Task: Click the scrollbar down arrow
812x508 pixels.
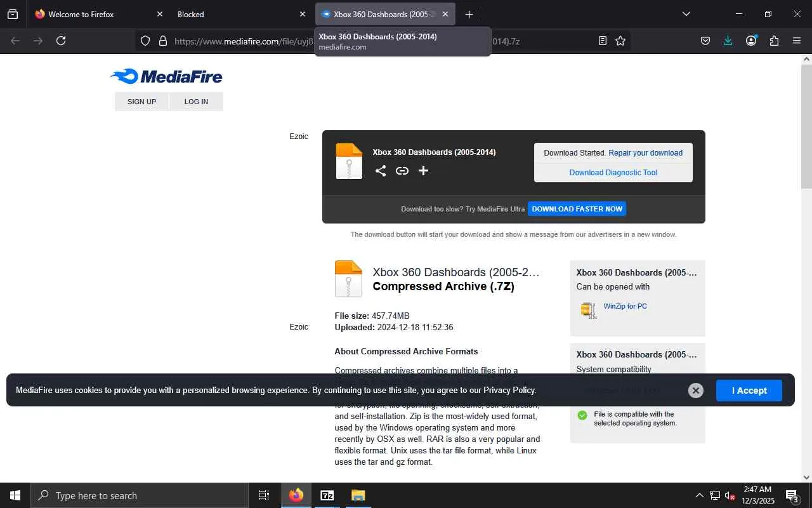Action: [806, 478]
